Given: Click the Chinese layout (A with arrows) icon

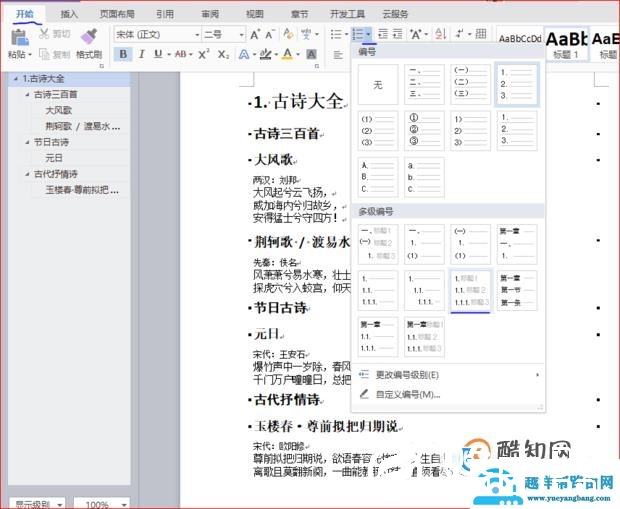Looking at the screenshot, I should coord(415,34).
